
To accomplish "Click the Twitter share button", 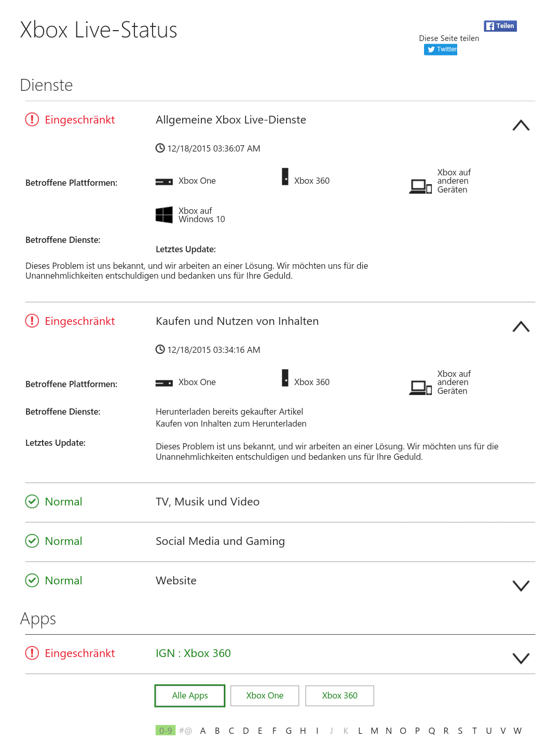I will (441, 49).
